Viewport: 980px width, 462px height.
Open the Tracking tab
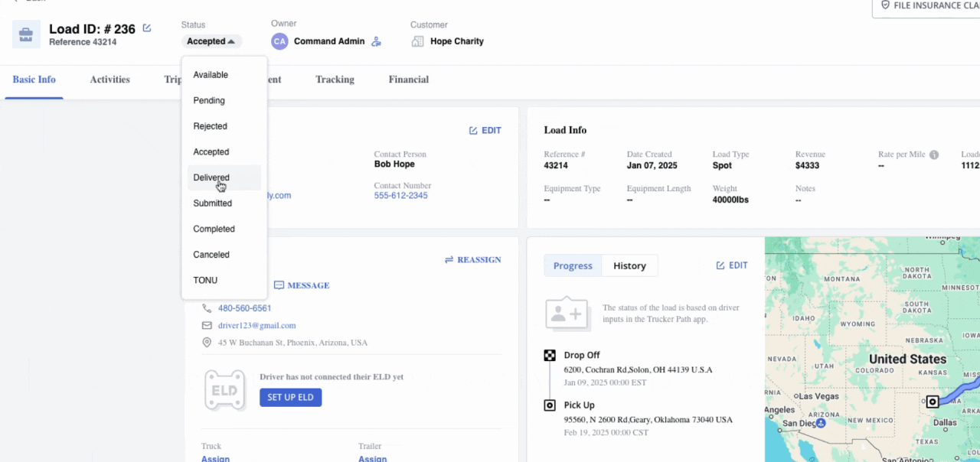[335, 80]
